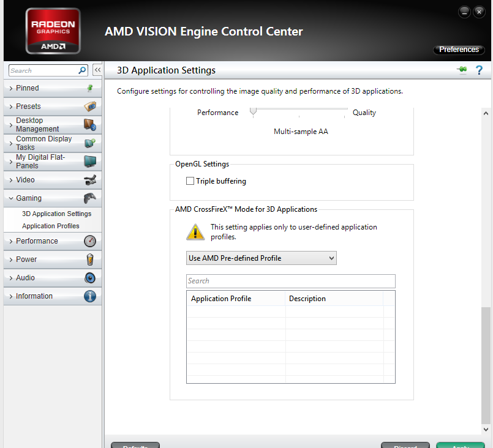Collapse sidebar with double-chevron button
The image size is (493, 448).
97,70
